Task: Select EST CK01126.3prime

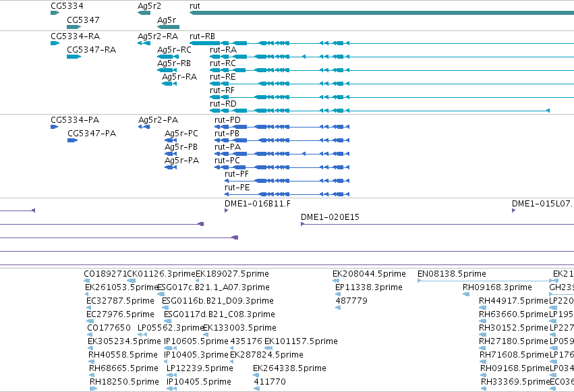Action: [161, 274]
